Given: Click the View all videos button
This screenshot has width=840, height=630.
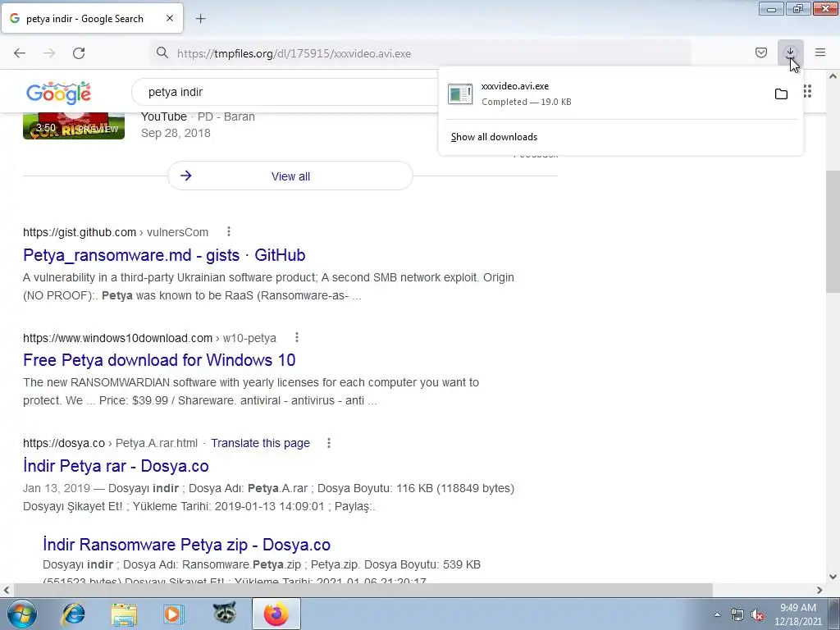Looking at the screenshot, I should pyautogui.click(x=290, y=176).
